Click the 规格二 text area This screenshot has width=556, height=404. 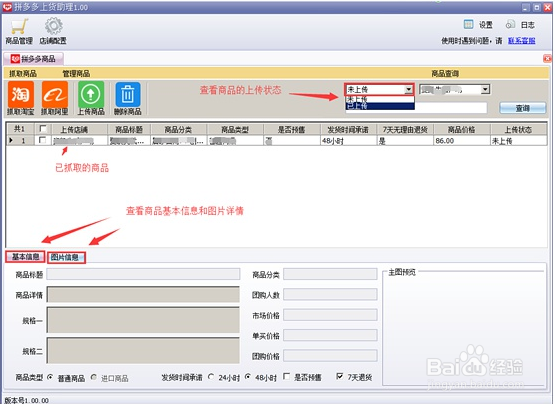143,350
